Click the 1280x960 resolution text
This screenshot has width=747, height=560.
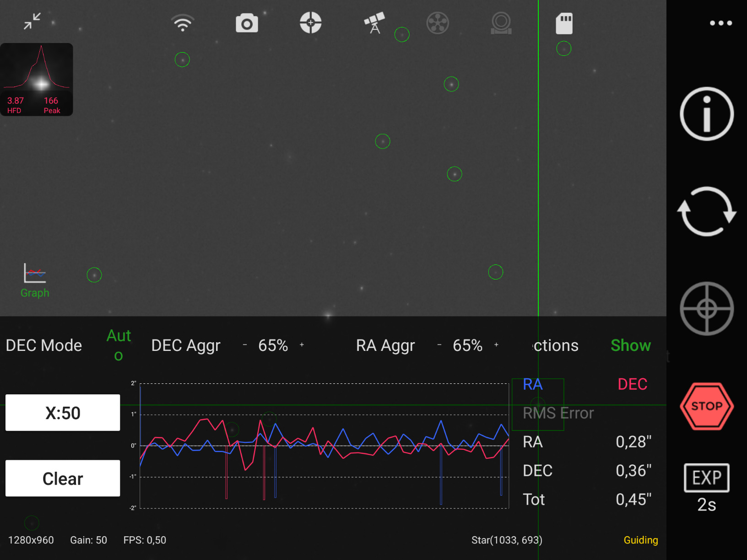pos(31,540)
